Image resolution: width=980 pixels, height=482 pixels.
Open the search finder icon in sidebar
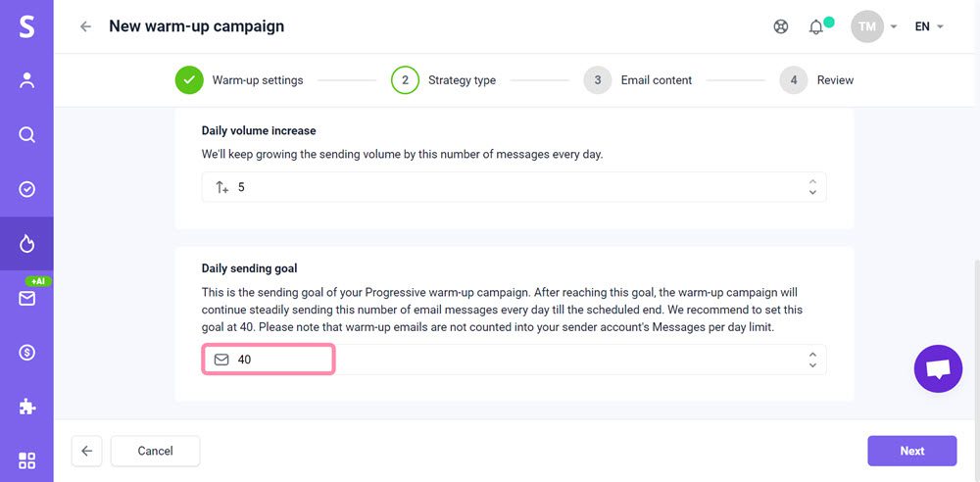[x=26, y=135]
